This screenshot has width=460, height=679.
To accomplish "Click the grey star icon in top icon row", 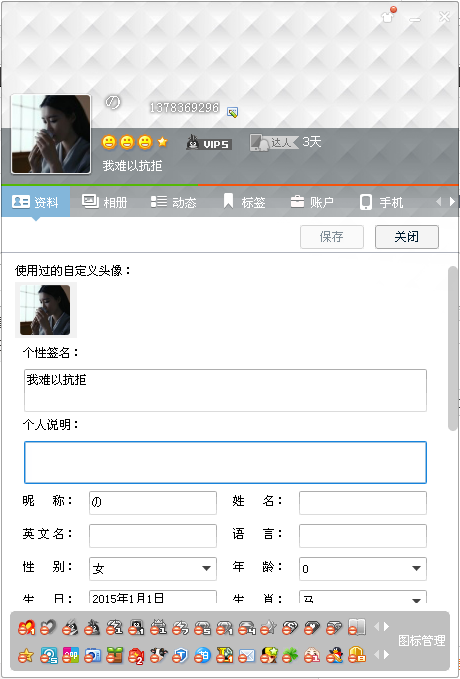I will point(268,627).
